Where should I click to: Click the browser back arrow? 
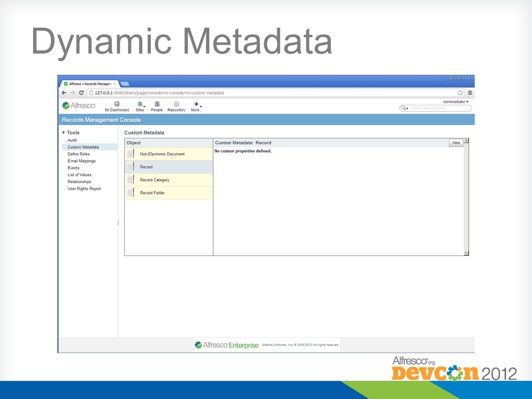(x=64, y=93)
